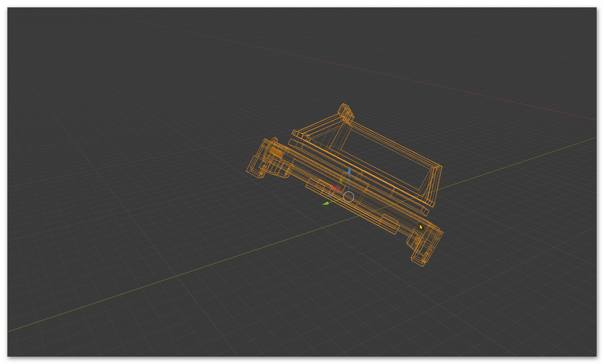The width and height of the screenshot is (604, 364).
Task: Click the diagonal strut inside the upper frame
Action: tap(337, 136)
